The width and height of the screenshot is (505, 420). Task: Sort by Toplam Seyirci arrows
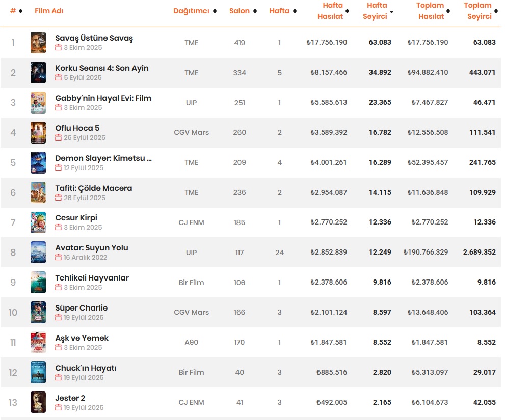(496, 11)
